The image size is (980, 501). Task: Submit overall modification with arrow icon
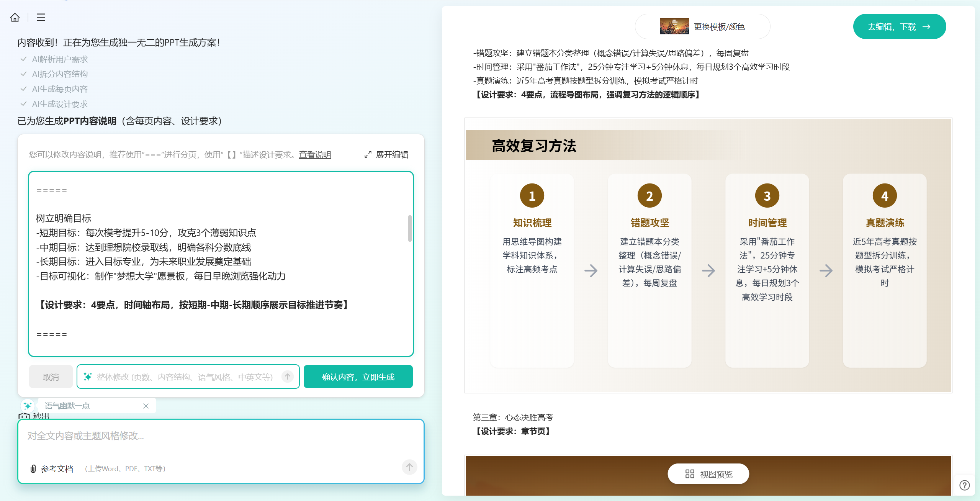[x=287, y=377]
